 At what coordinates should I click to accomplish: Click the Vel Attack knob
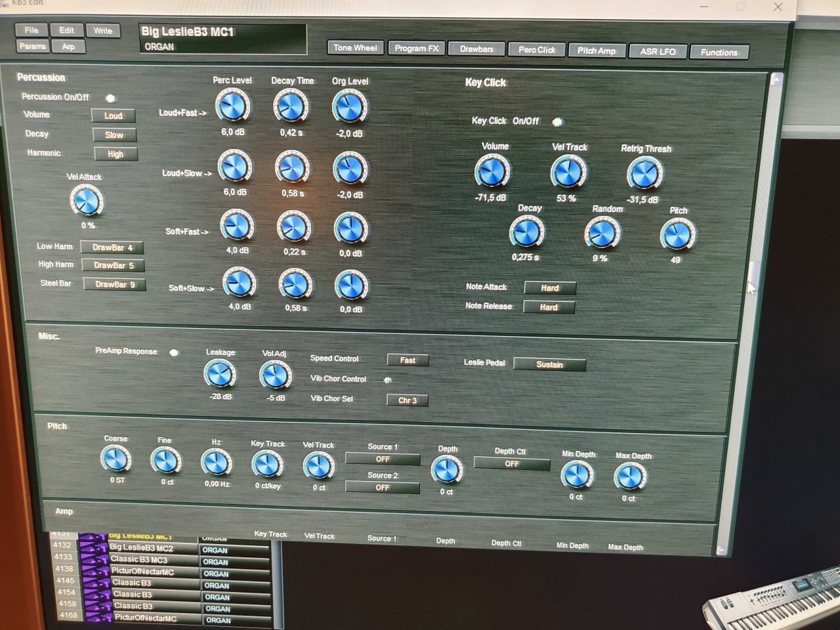[x=87, y=200]
